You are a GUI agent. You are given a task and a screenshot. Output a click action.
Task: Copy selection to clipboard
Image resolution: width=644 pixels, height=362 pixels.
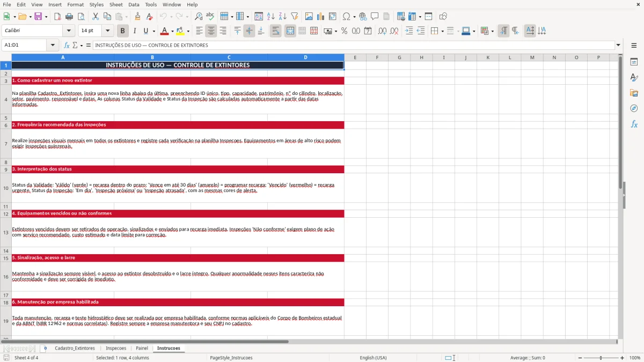point(107,17)
